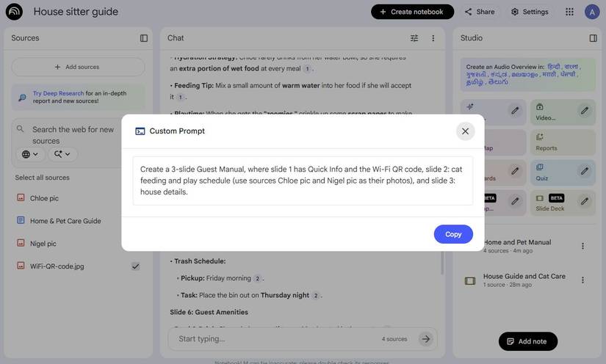
Task: Edit the Slide Deck options
Action: 584,200
